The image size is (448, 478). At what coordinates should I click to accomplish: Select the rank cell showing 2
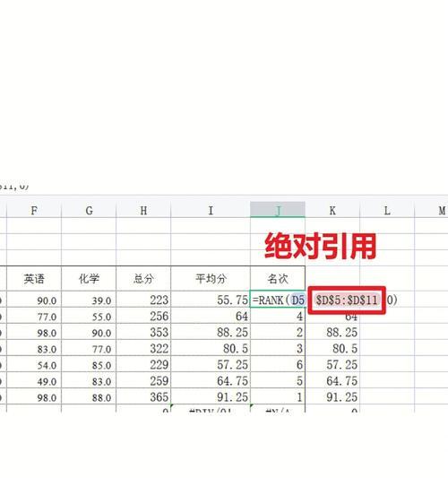[x=278, y=331]
